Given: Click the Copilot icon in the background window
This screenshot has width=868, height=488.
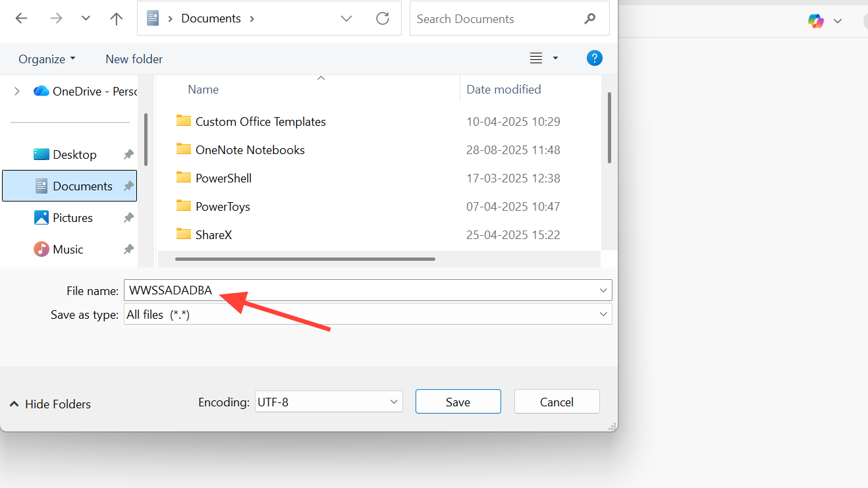Looking at the screenshot, I should (816, 20).
